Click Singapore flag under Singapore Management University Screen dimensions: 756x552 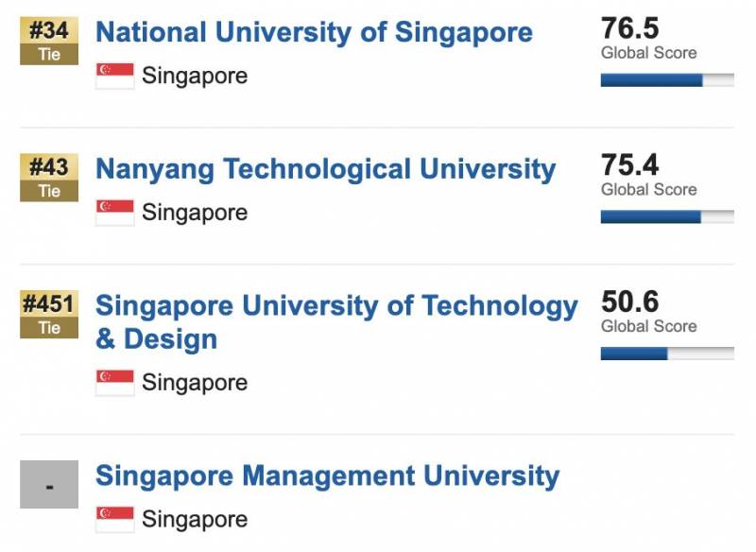pyautogui.click(x=115, y=519)
